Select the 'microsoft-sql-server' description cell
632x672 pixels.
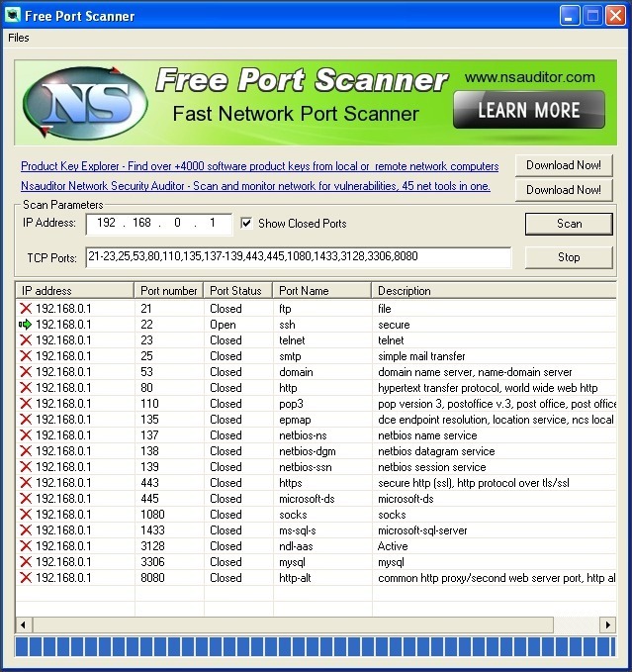(422, 530)
